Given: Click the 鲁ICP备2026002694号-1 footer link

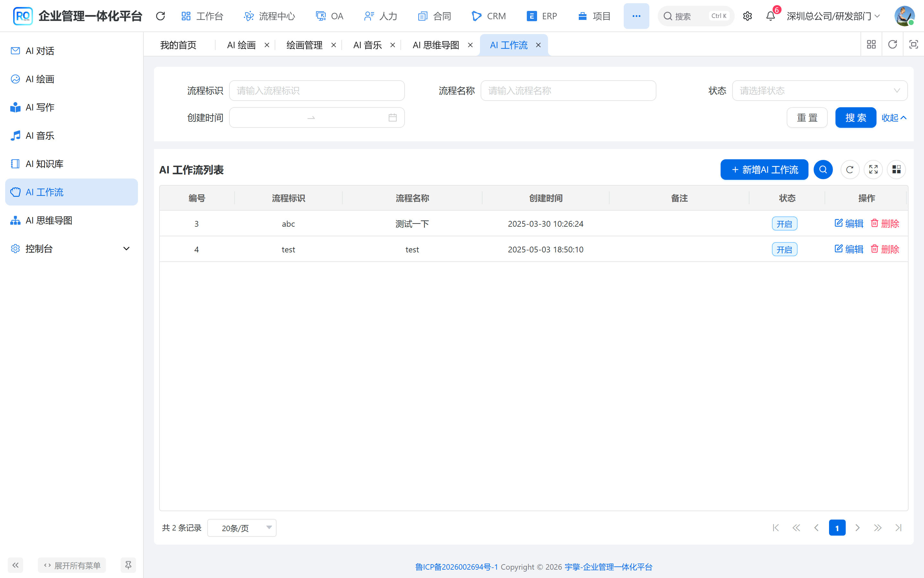Looking at the screenshot, I should point(456,567).
